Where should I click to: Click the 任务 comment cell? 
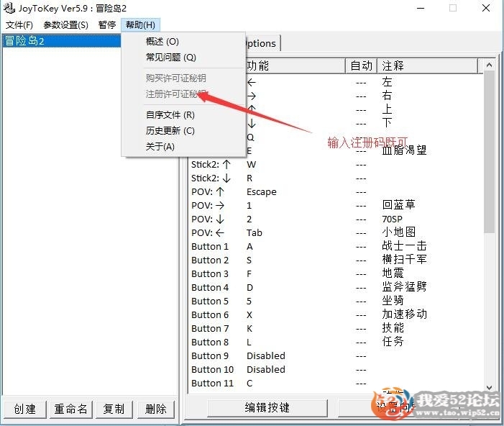click(x=393, y=341)
